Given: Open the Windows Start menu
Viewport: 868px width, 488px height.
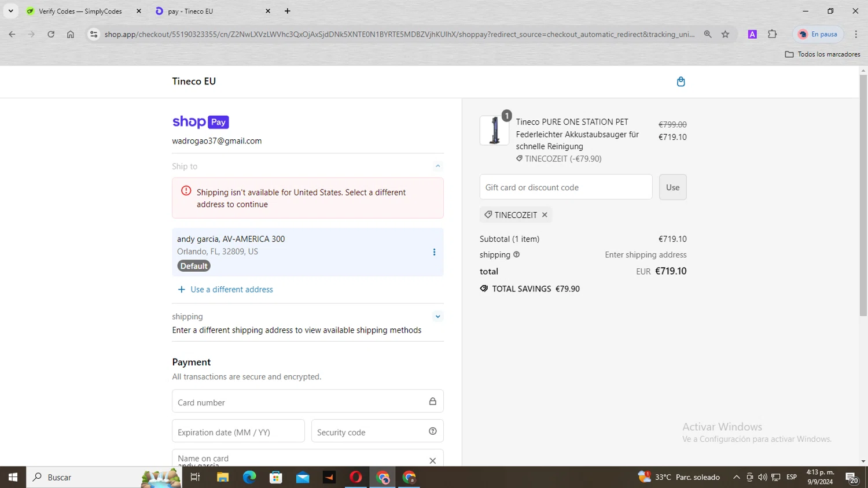Looking at the screenshot, I should [x=13, y=477].
